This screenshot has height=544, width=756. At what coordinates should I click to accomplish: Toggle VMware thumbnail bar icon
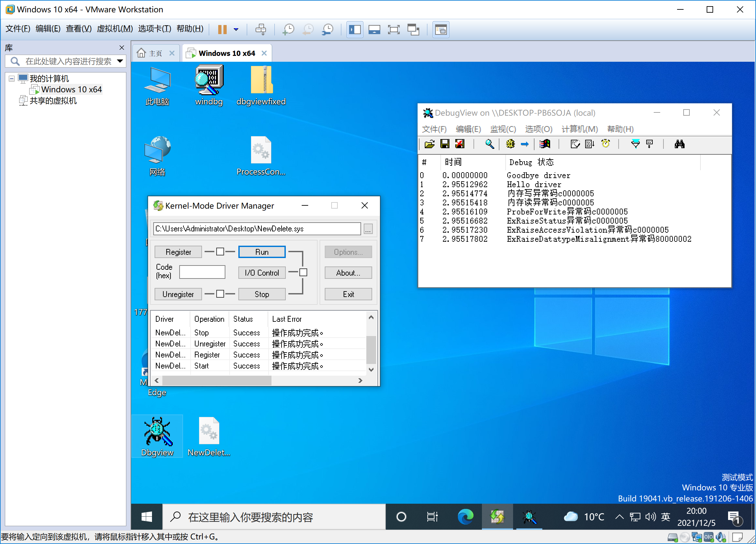point(374,29)
